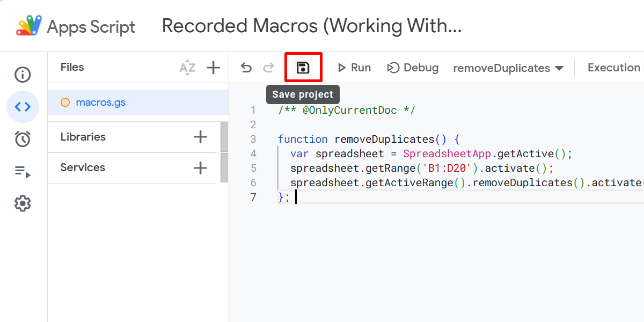View the Executions panel
Screen dimensions: 644x322
(x=22, y=171)
